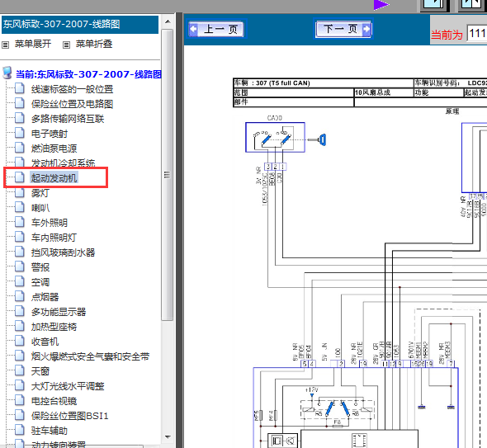Click the page icon beside 雾灯
Viewport: 487px width, 448px height.
(20, 192)
